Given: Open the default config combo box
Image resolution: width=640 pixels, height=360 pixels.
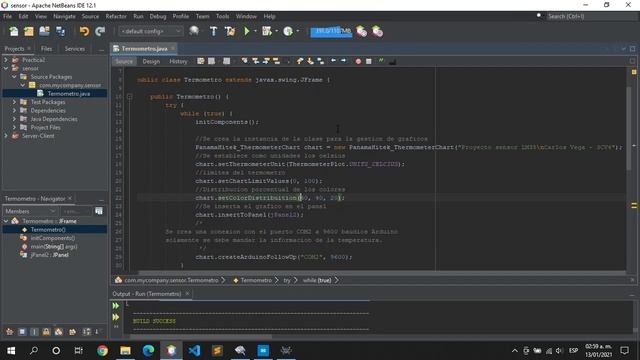Looking at the screenshot, I should click(150, 31).
